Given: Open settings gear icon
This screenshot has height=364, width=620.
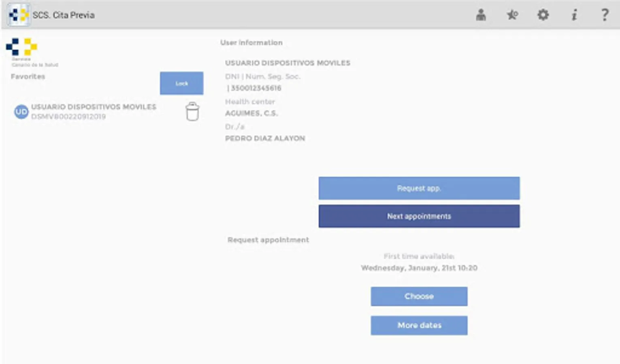Looking at the screenshot, I should pyautogui.click(x=543, y=15).
